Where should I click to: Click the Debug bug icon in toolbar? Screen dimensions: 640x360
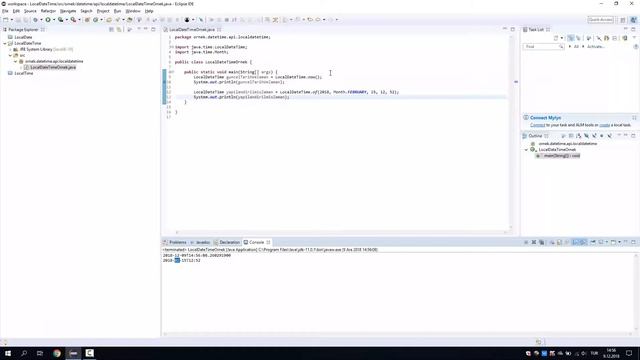[x=36, y=20]
